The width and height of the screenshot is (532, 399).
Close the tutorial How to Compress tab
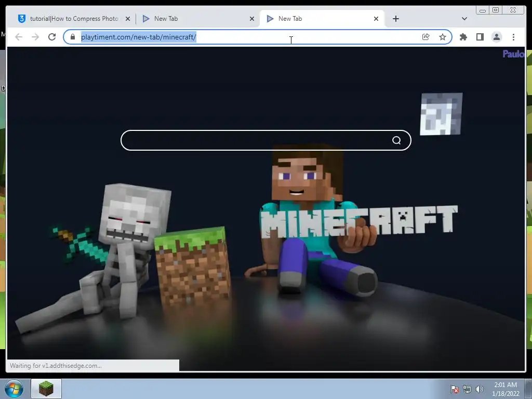click(x=128, y=19)
